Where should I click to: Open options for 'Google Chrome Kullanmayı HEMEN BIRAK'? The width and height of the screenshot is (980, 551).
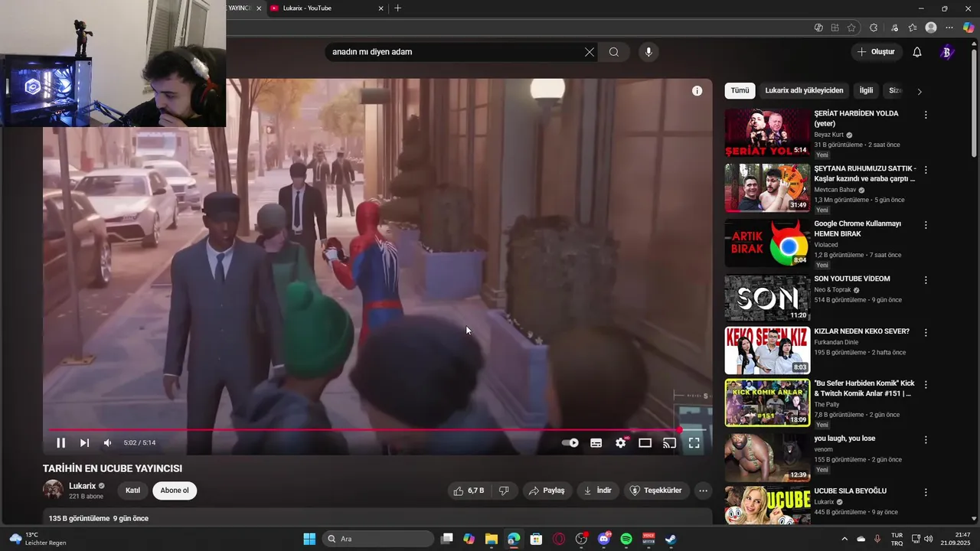click(x=926, y=225)
